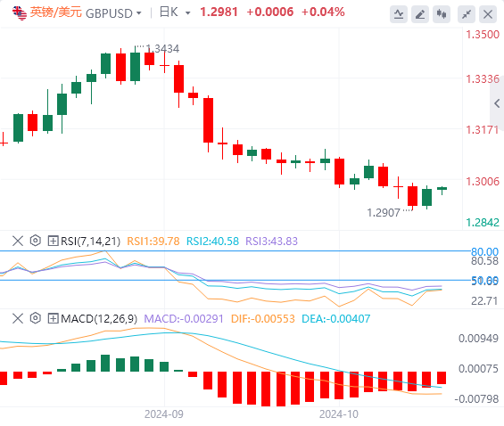Select the pencil drawing tool icon
The width and height of the screenshot is (504, 426).
click(x=420, y=14)
